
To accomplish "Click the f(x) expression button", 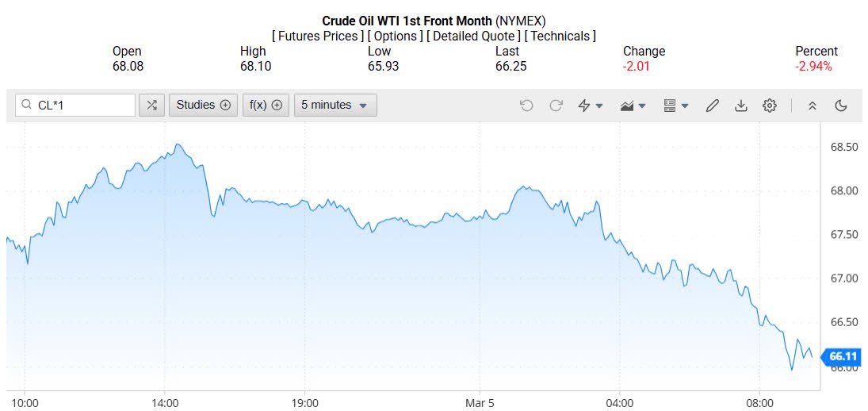I will pyautogui.click(x=266, y=105).
